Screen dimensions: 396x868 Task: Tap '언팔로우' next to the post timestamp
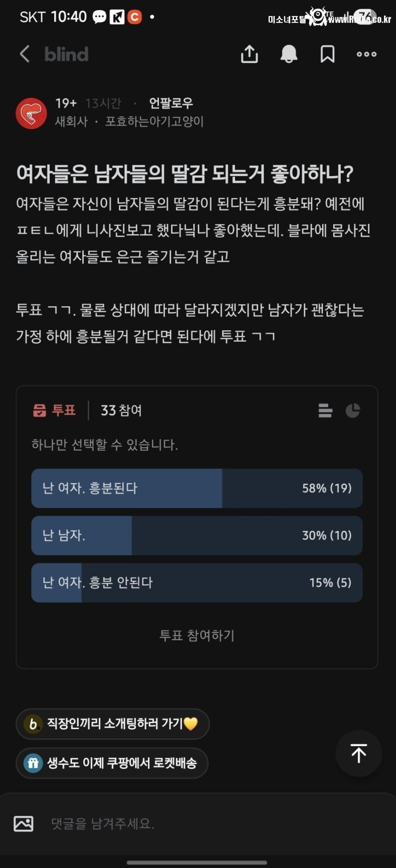tap(171, 103)
